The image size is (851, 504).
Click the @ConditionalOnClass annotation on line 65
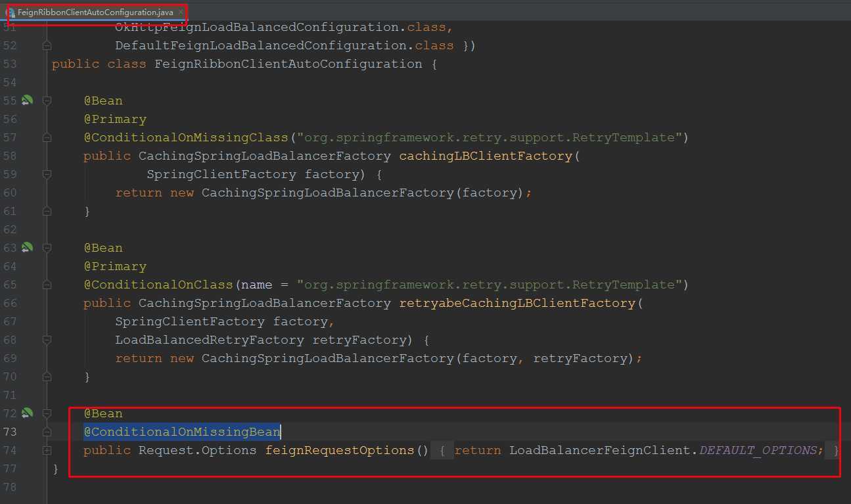(158, 285)
